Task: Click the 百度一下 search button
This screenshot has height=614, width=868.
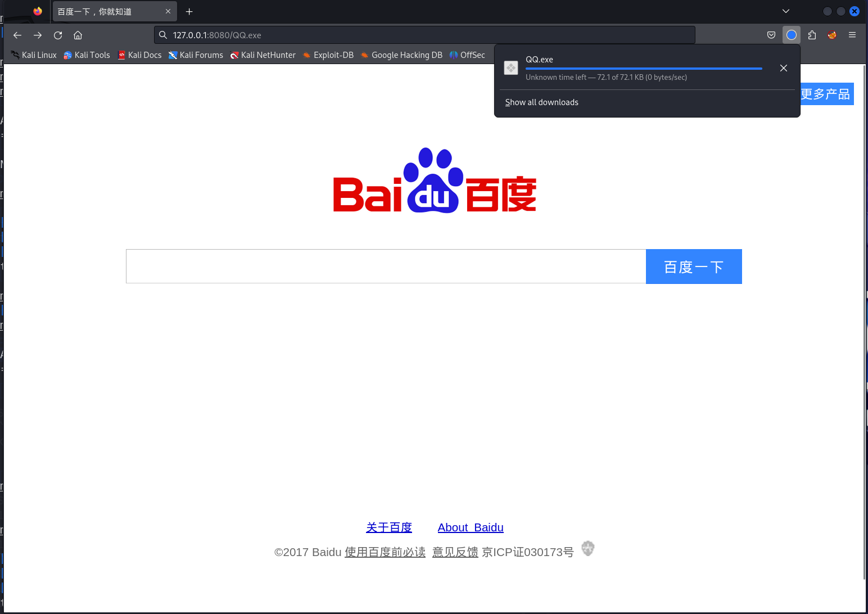Action: [x=694, y=267]
